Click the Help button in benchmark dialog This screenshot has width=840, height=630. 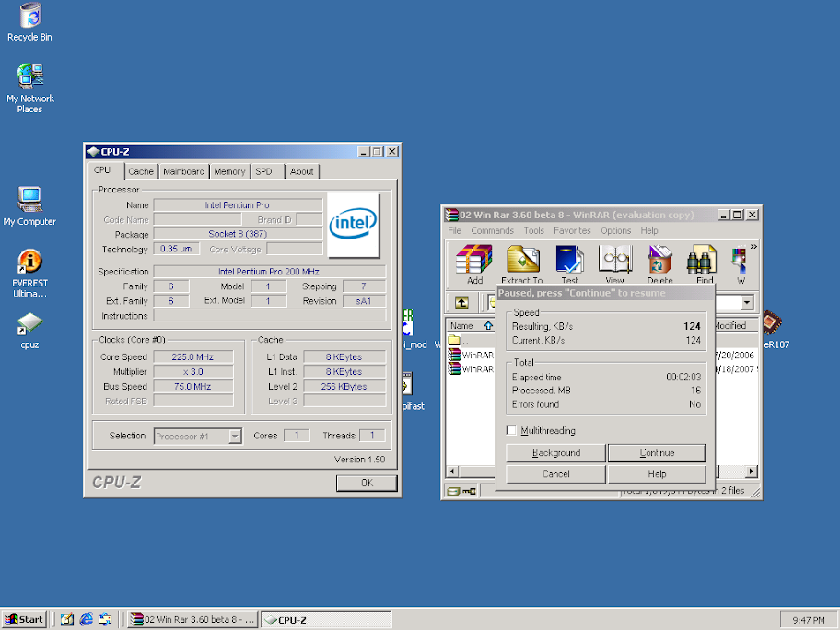pyautogui.click(x=657, y=473)
